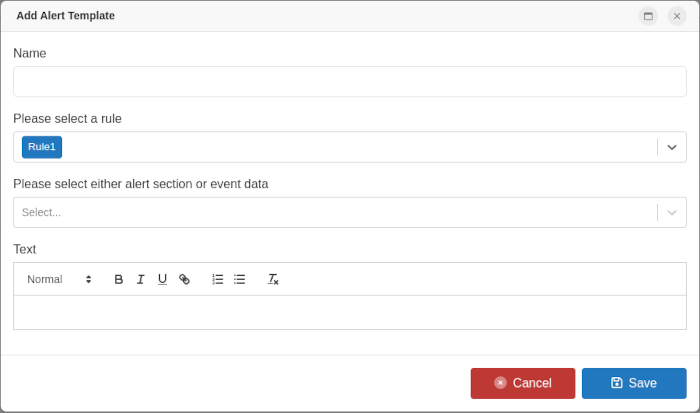Click the 'Add Alert Template' title header
700x413 pixels.
65,16
